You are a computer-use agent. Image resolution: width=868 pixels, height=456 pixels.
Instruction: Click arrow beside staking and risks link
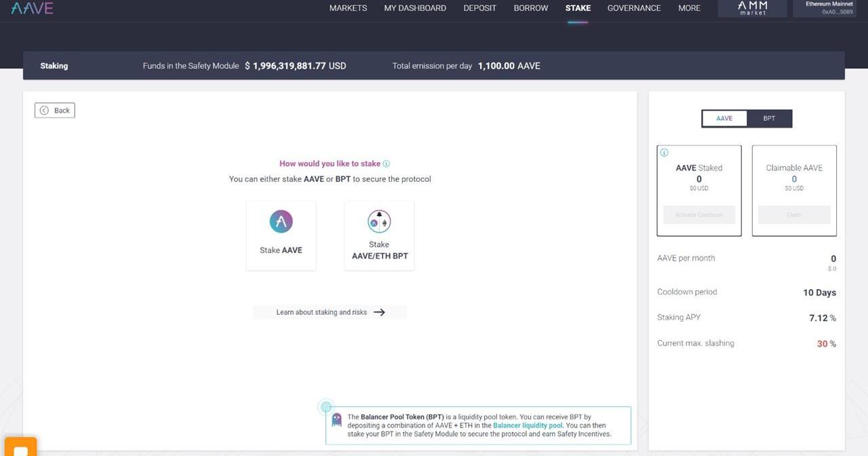(380, 312)
